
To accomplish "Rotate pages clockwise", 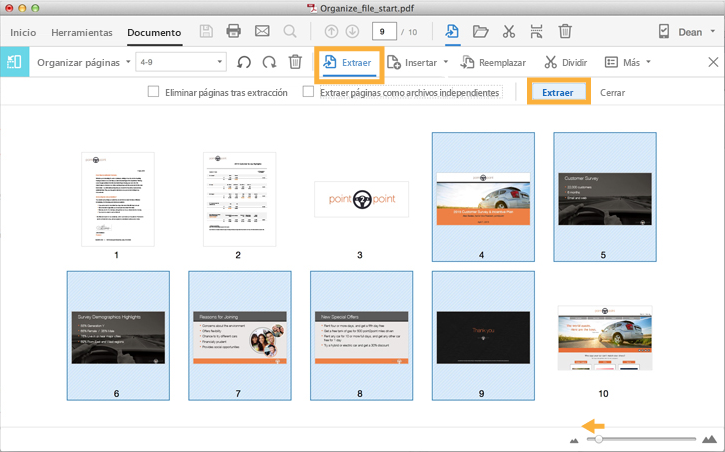I will pos(269,62).
